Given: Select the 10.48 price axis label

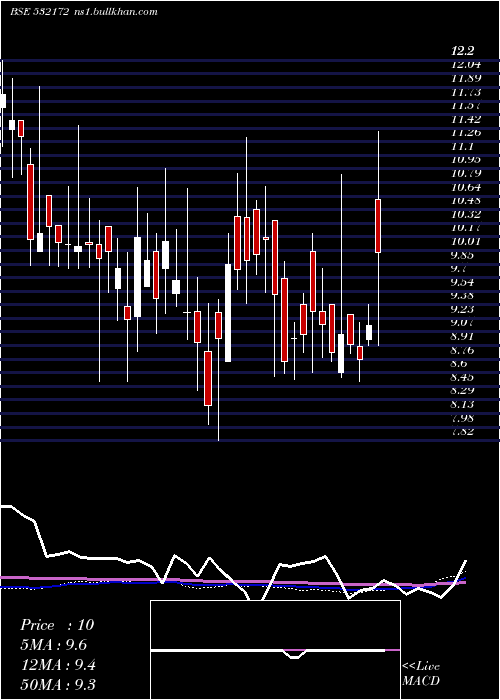Looking at the screenshot, I should [x=467, y=201].
